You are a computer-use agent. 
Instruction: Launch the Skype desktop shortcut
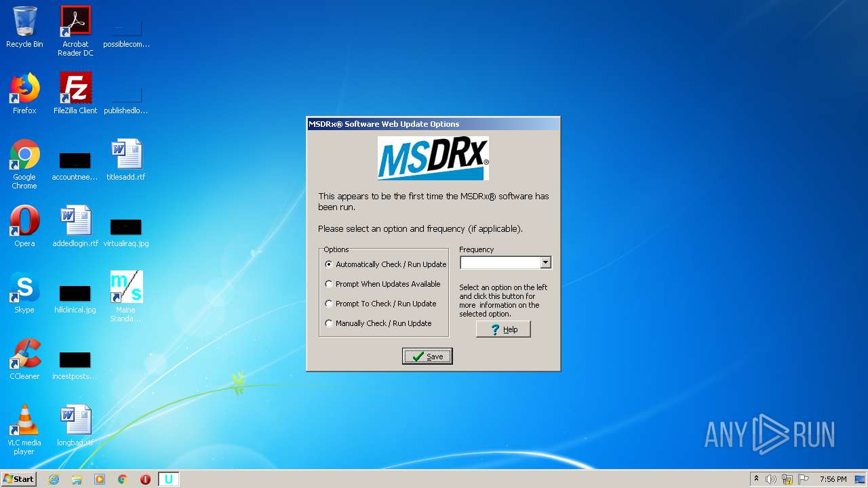tap(24, 293)
